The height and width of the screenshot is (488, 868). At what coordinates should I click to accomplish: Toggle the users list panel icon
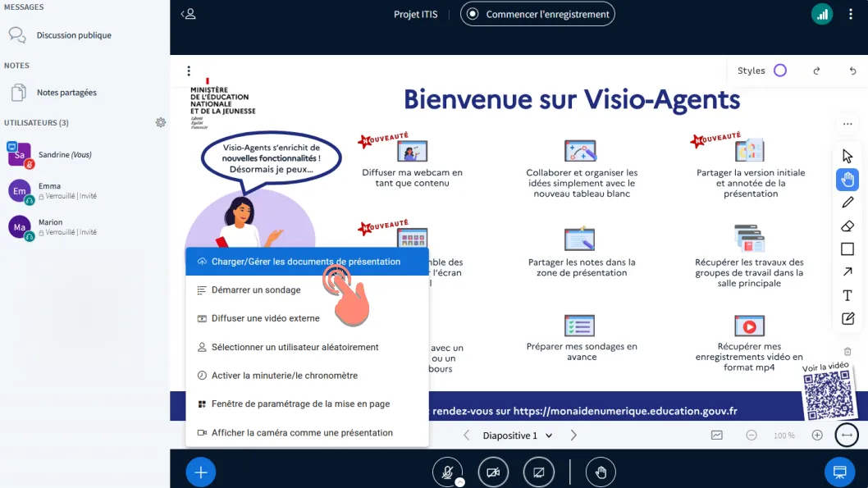tap(189, 14)
